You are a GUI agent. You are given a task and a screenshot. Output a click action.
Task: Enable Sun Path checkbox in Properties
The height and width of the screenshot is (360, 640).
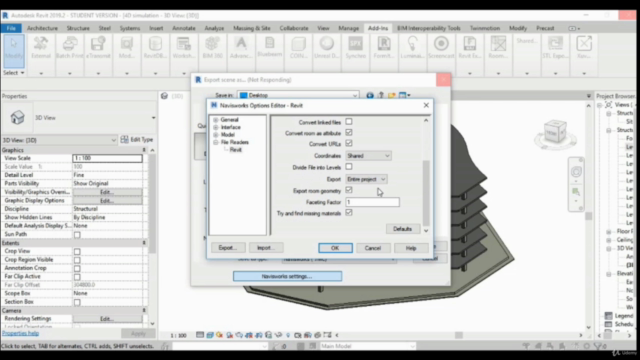point(77,235)
